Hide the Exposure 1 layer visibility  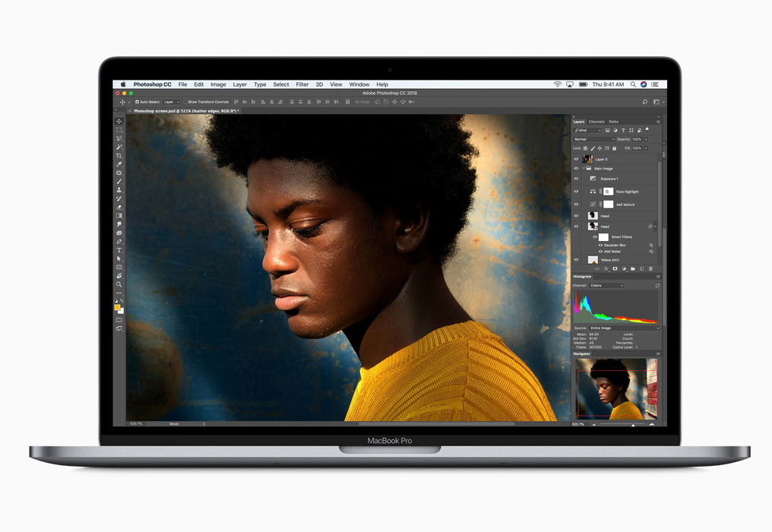click(576, 179)
